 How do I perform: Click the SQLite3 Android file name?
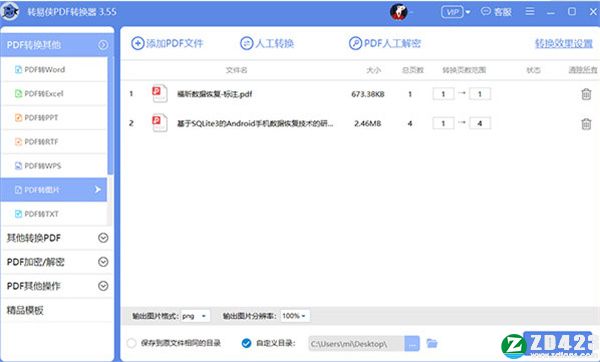(x=255, y=124)
